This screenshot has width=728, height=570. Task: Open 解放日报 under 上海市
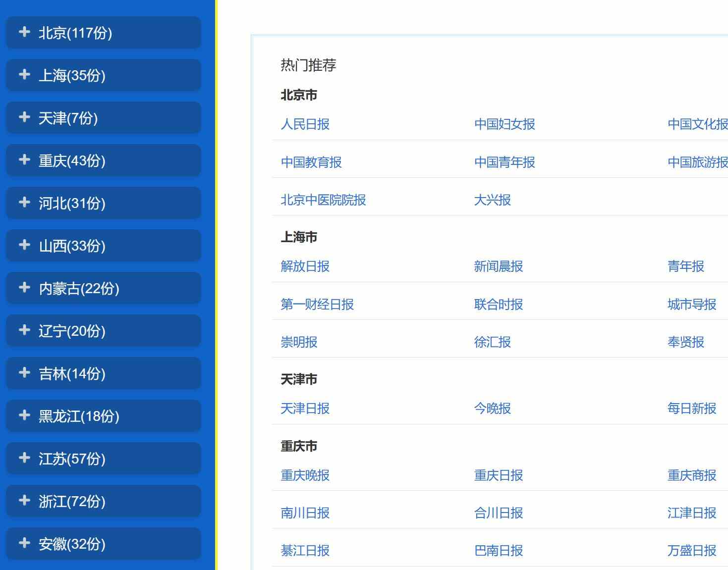(x=305, y=266)
